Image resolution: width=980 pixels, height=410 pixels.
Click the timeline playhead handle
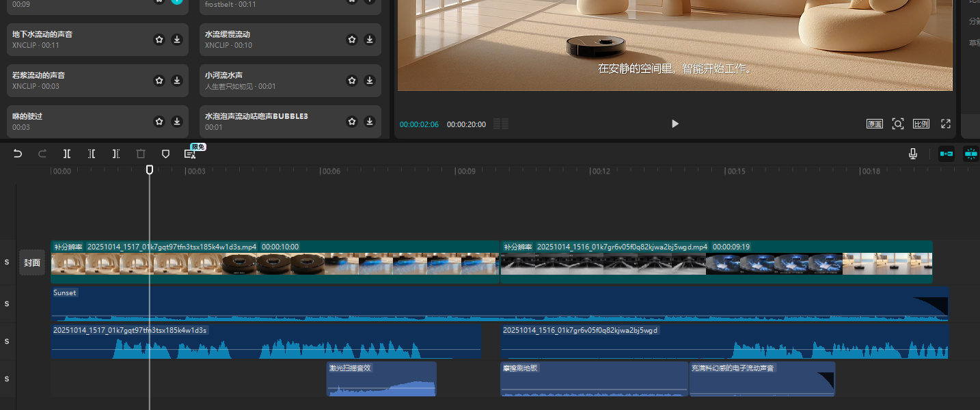click(x=150, y=169)
